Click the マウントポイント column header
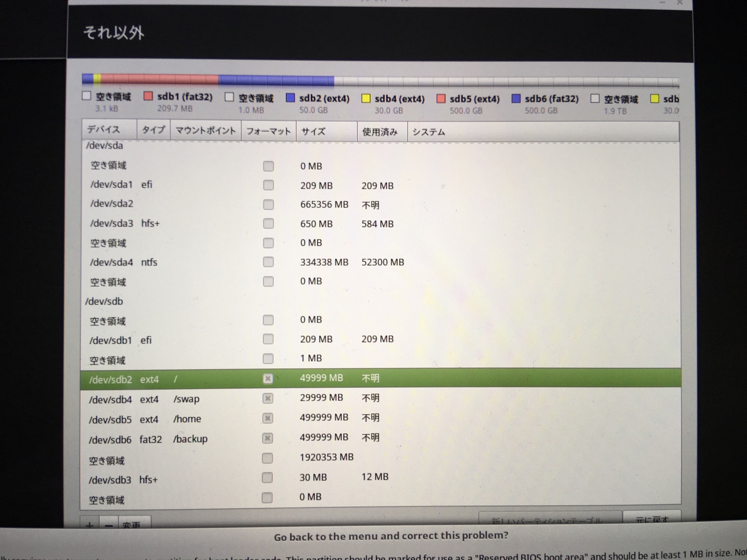This screenshot has height=560, width=747. (206, 130)
